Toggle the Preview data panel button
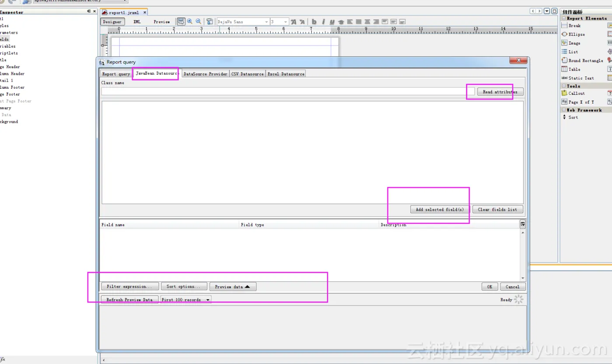The width and height of the screenshot is (612, 364). tap(233, 287)
